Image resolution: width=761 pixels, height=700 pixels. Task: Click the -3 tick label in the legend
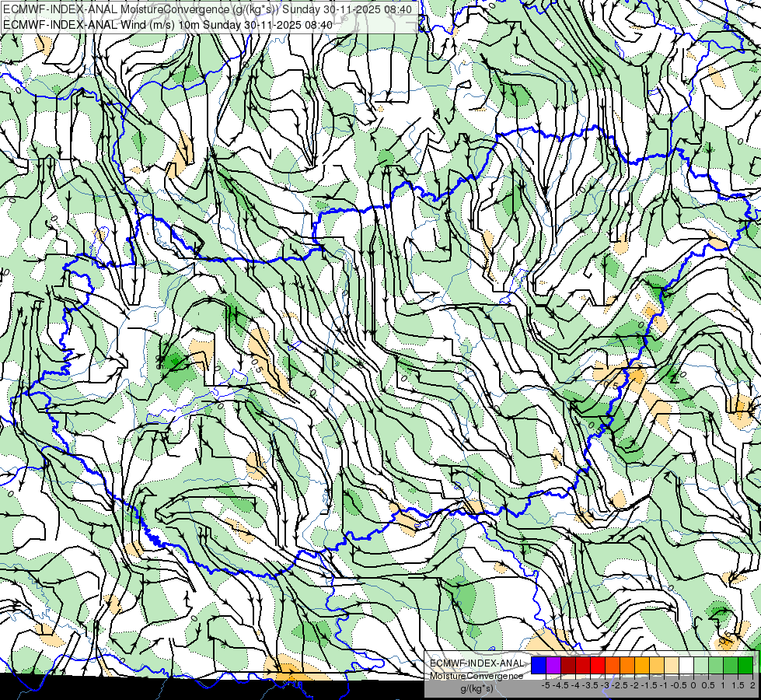click(x=605, y=685)
